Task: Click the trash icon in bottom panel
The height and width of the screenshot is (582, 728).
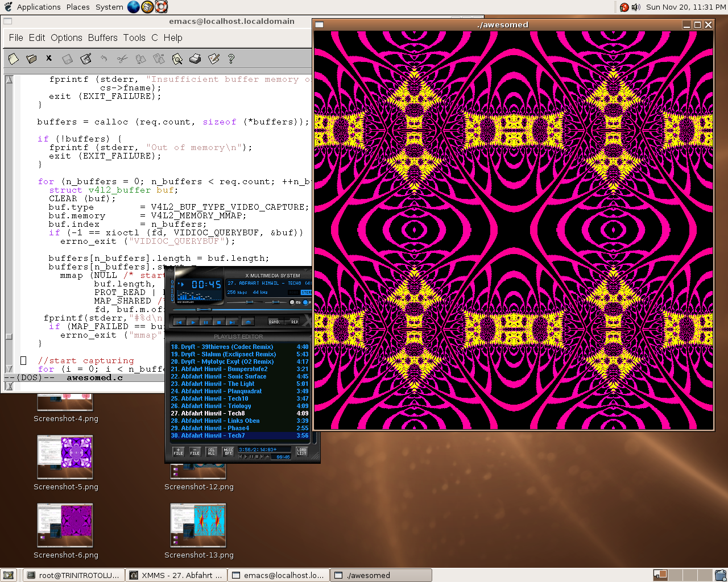Action: [x=721, y=575]
